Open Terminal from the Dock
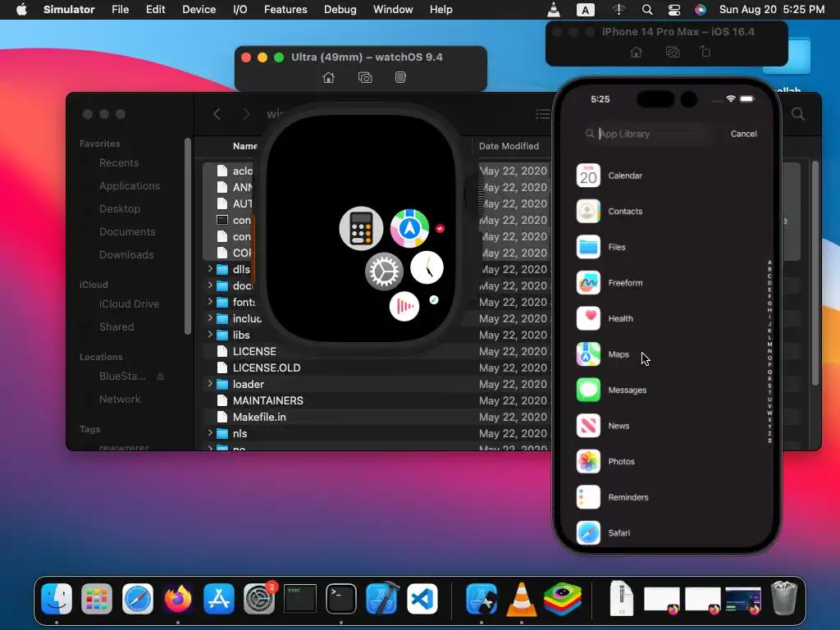This screenshot has height=630, width=840. 341,598
